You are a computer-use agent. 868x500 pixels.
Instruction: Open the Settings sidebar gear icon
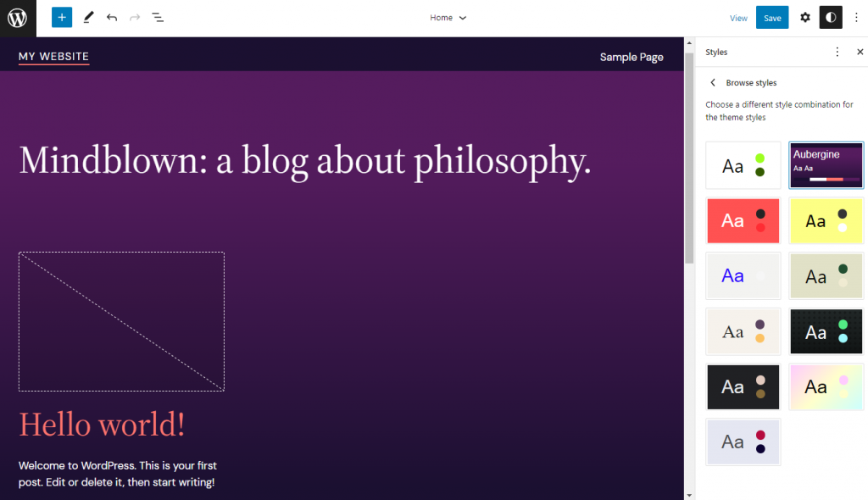tap(804, 17)
